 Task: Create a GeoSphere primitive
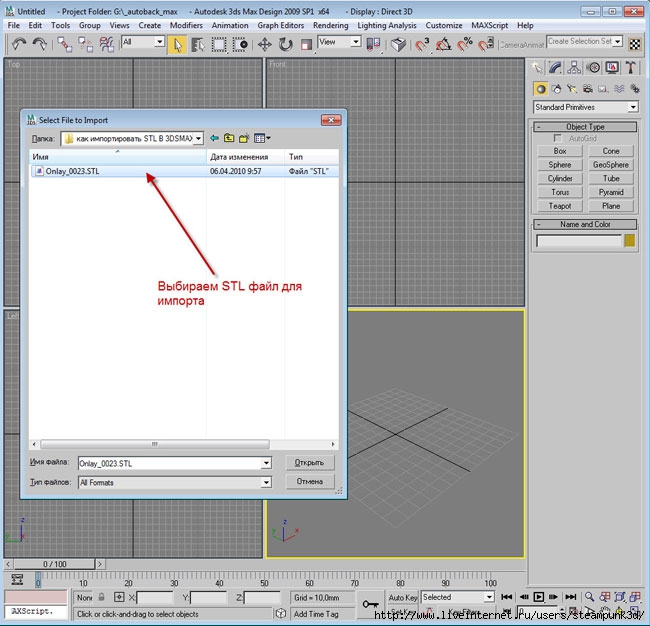pyautogui.click(x=611, y=165)
